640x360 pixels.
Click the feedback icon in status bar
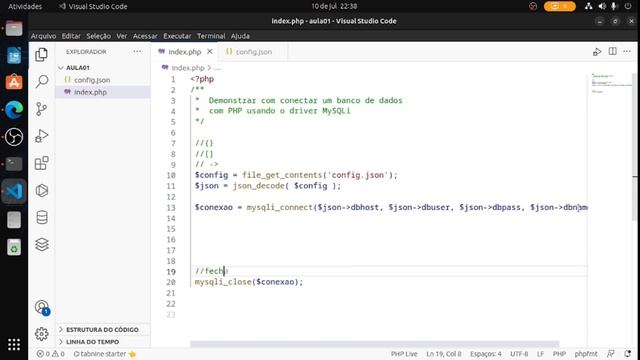tap(611, 354)
